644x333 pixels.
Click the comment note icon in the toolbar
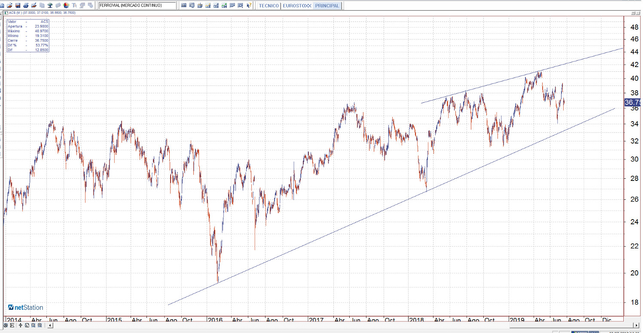click(232, 6)
